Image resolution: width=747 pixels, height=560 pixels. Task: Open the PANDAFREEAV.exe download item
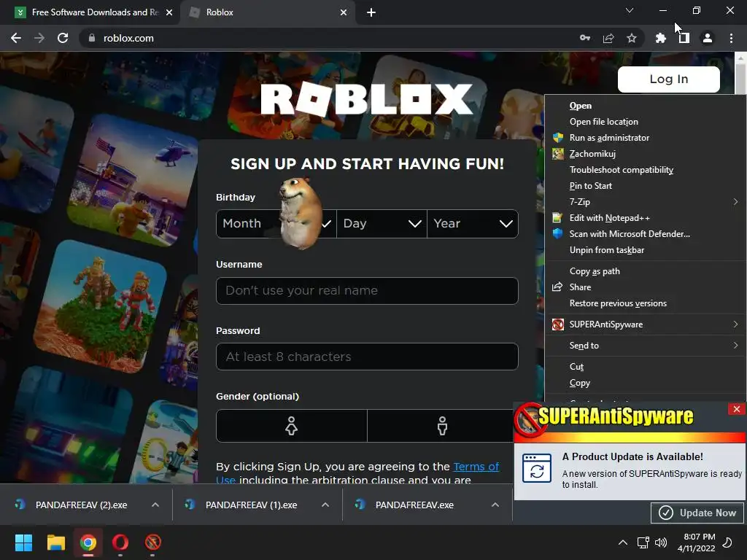pyautogui.click(x=414, y=505)
